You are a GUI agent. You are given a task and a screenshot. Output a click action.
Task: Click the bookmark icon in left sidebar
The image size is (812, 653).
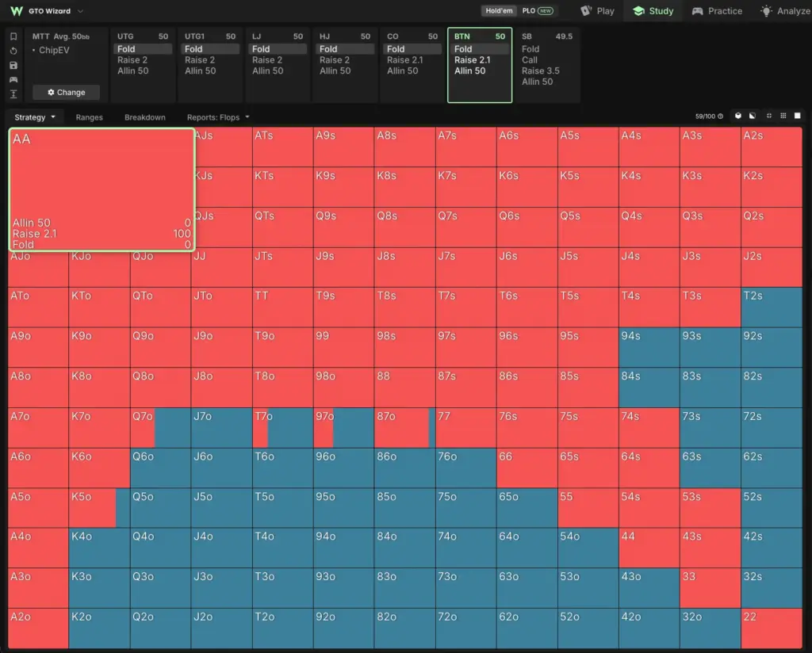tap(14, 36)
